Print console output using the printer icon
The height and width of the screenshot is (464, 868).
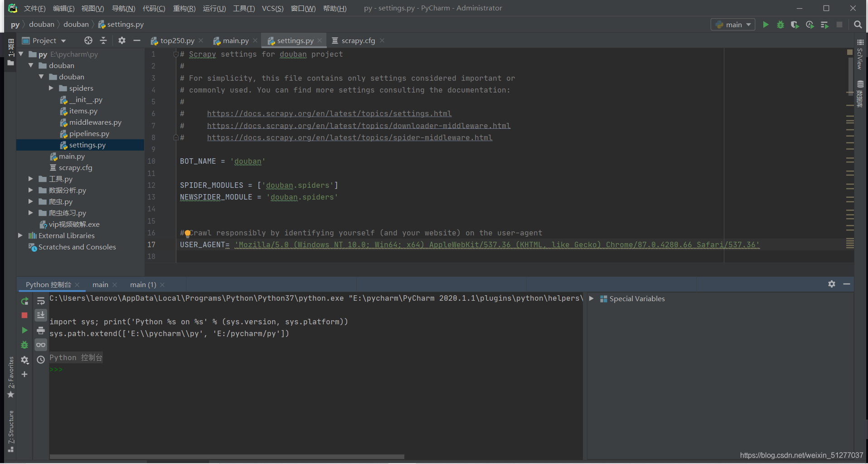tap(40, 330)
